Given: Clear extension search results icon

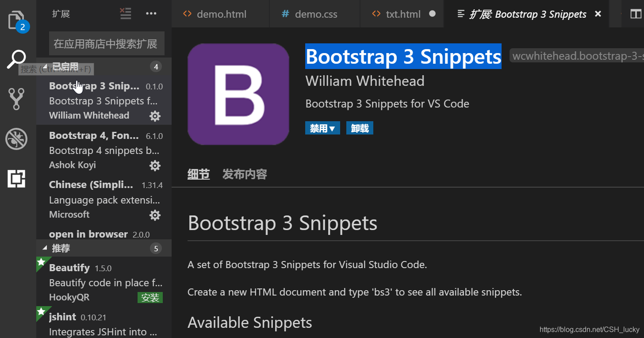Looking at the screenshot, I should (126, 14).
